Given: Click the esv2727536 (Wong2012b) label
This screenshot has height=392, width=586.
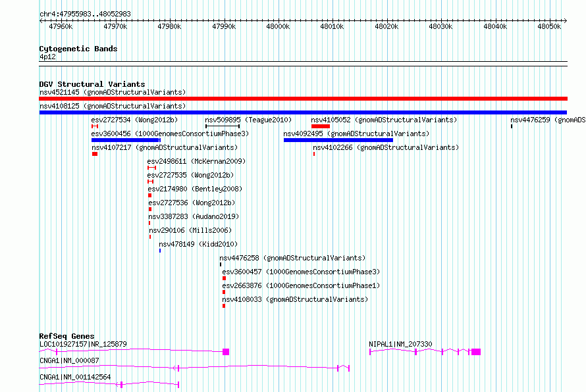Looking at the screenshot, I should 192,203.
